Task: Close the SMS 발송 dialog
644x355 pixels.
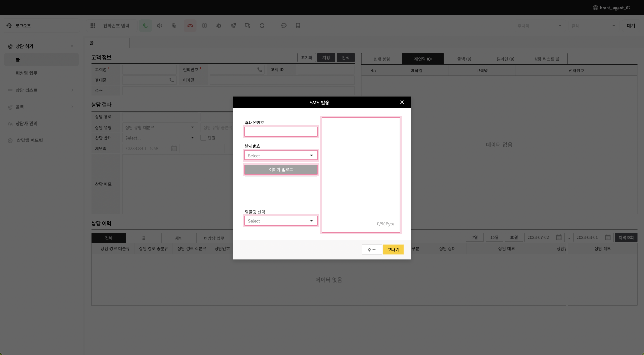Action: pos(402,102)
